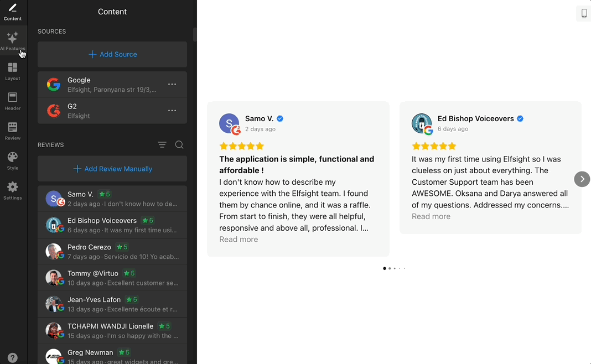
Task: Open the Settings gear section
Action: tap(13, 191)
